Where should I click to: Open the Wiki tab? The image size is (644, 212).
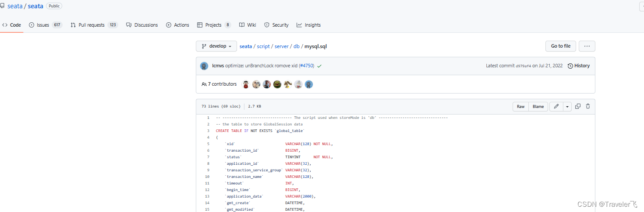coord(248,25)
